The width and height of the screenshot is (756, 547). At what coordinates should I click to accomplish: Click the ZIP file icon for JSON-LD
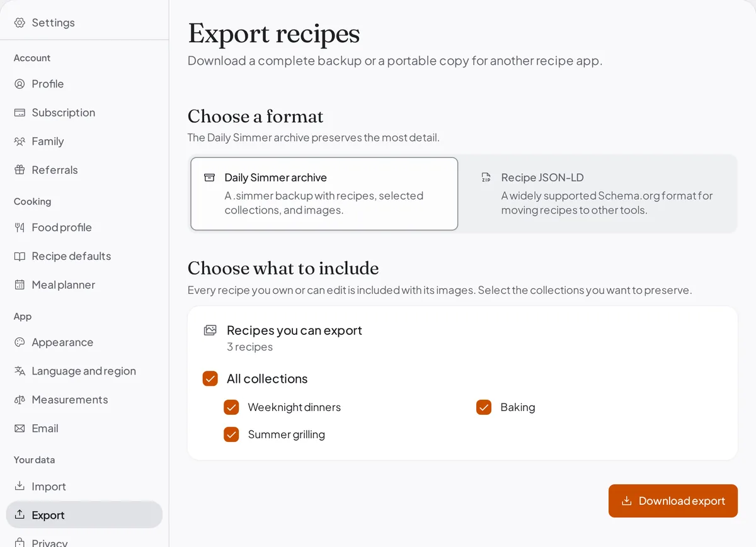(486, 178)
